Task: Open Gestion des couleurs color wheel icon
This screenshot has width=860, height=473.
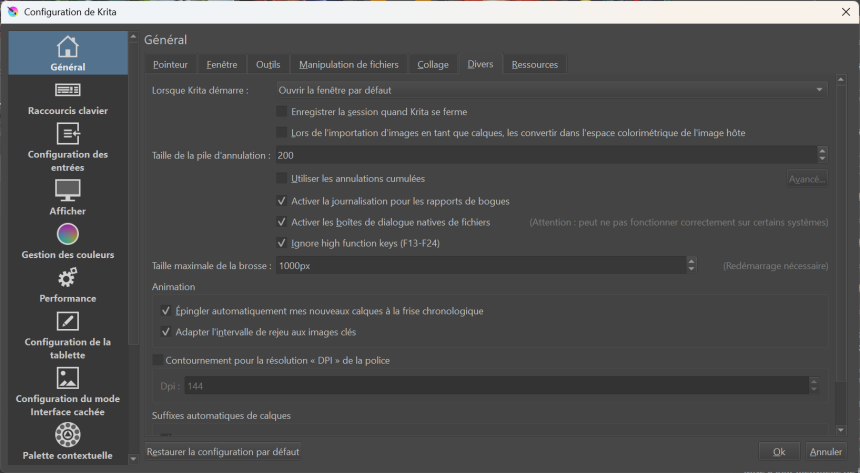Action: pyautogui.click(x=67, y=234)
